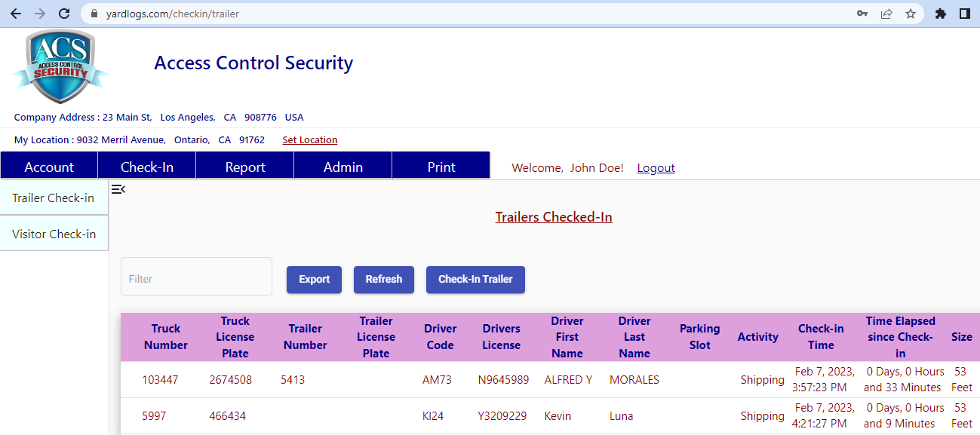Open the Admin menu
The height and width of the screenshot is (435, 980).
point(343,167)
